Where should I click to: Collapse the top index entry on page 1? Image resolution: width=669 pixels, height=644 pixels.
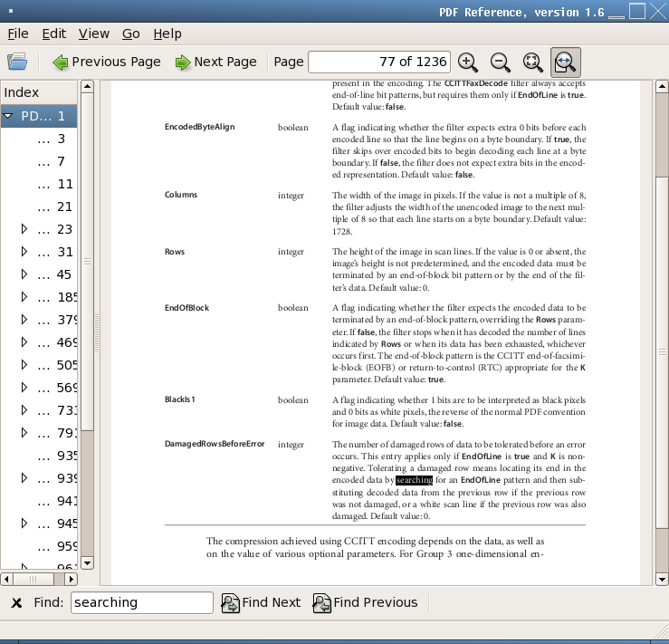(x=8, y=116)
